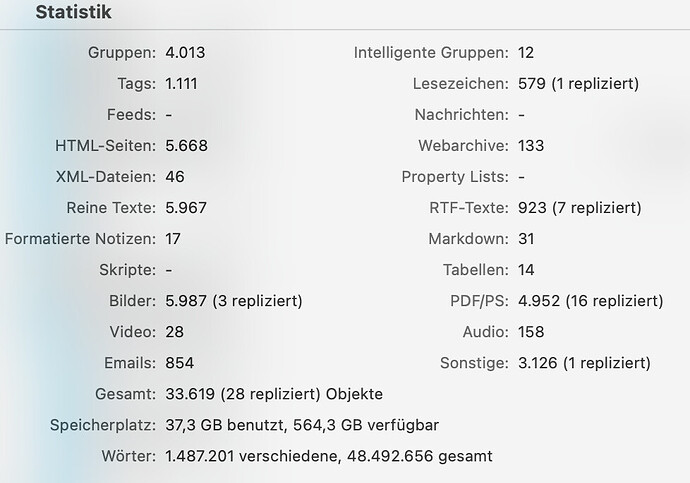The width and height of the screenshot is (690, 483).
Task: Click the Emails count 854
Action: [180, 363]
